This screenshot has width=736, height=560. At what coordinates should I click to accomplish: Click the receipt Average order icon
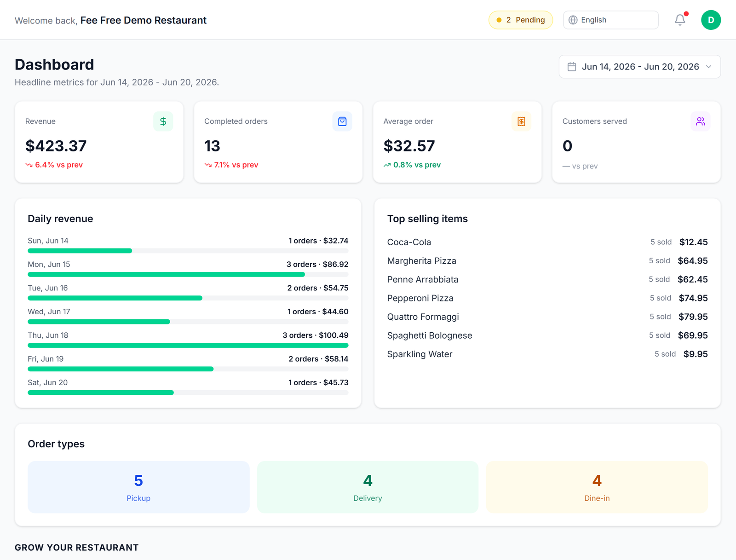pos(521,121)
